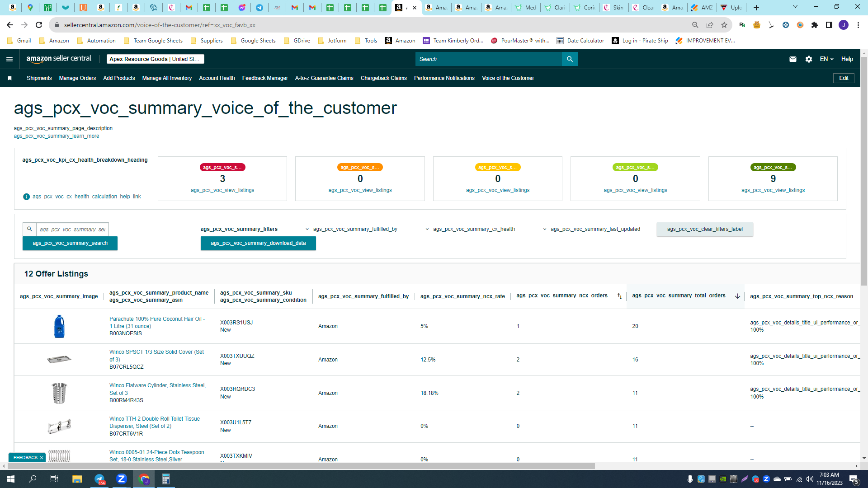
Task: Open the Chrome profile avatar J
Action: pyautogui.click(x=844, y=25)
